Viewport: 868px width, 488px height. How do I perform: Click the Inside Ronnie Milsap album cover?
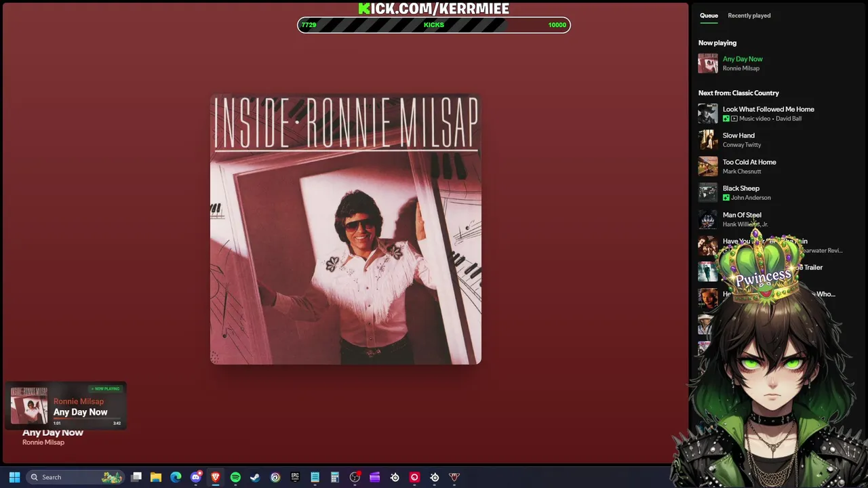(x=346, y=229)
